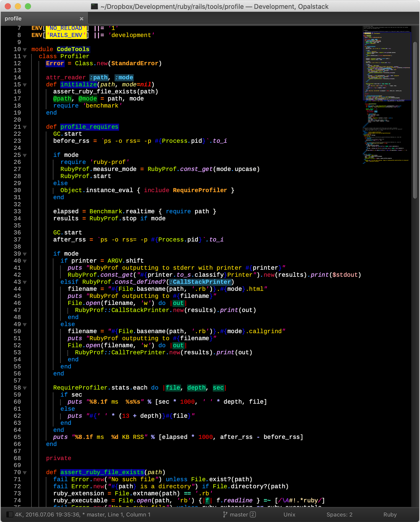
Task: Close the profile tab
Action: point(81,19)
